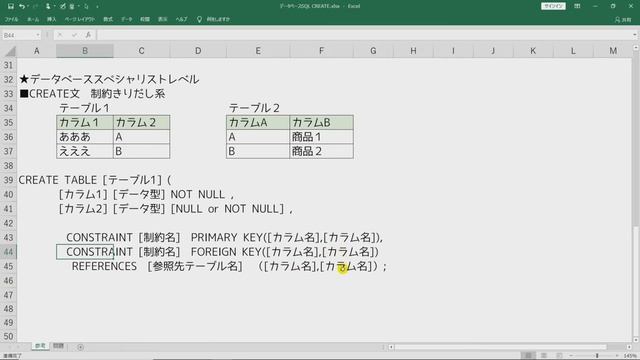Viewport: 640px width, 360px height.
Task: Open the ヘルプ ribbon tab
Action: point(181,19)
